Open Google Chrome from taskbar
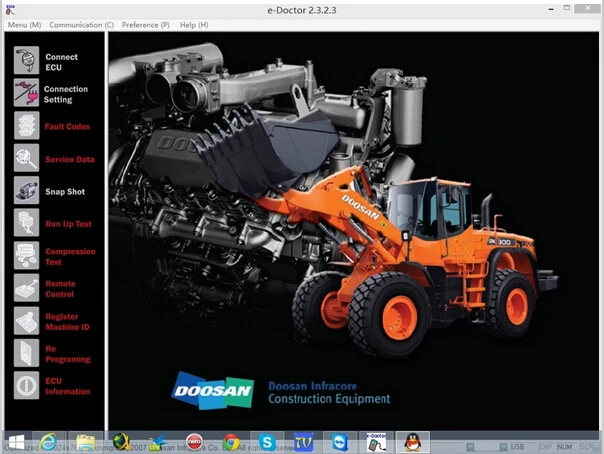Screen dimensions: 604x454 click(231, 442)
